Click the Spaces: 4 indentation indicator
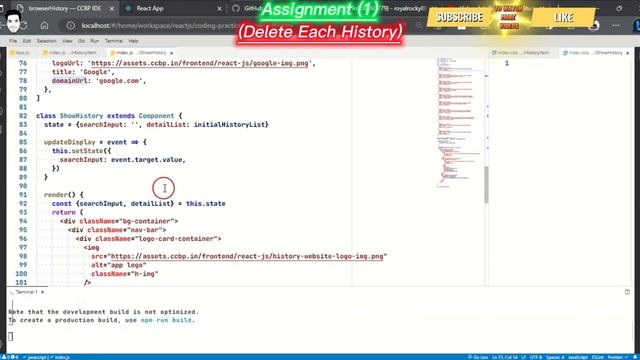 (555, 357)
